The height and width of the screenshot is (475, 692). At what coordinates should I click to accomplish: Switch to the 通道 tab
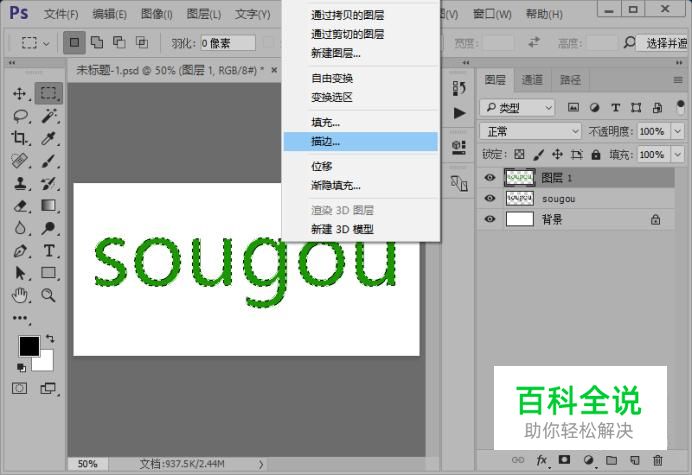[532, 80]
